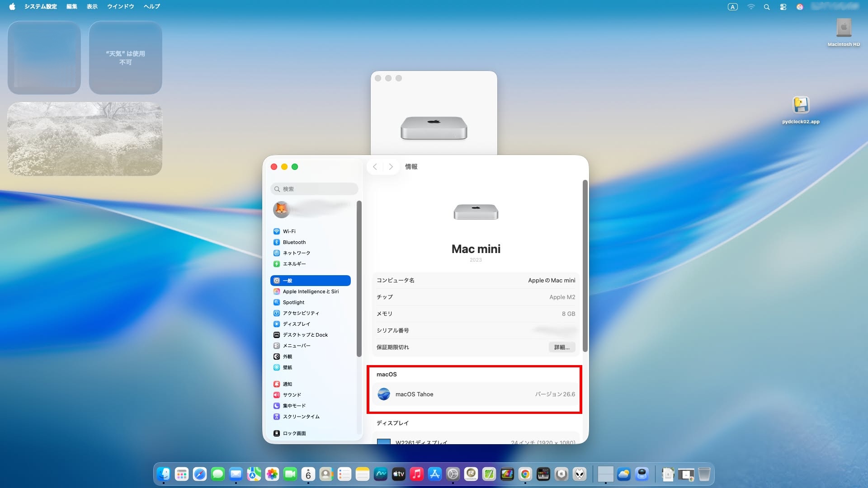Open App Store from the Dock
The height and width of the screenshot is (488, 868).
(x=435, y=474)
